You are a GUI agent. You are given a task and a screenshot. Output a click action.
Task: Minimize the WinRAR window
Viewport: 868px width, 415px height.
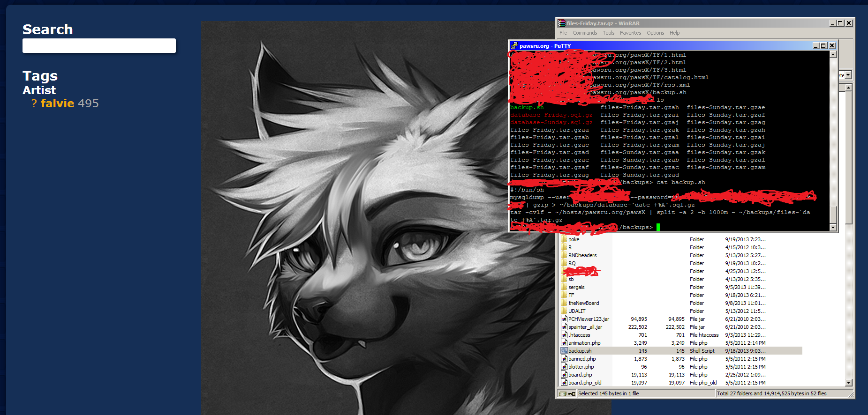[x=832, y=23]
